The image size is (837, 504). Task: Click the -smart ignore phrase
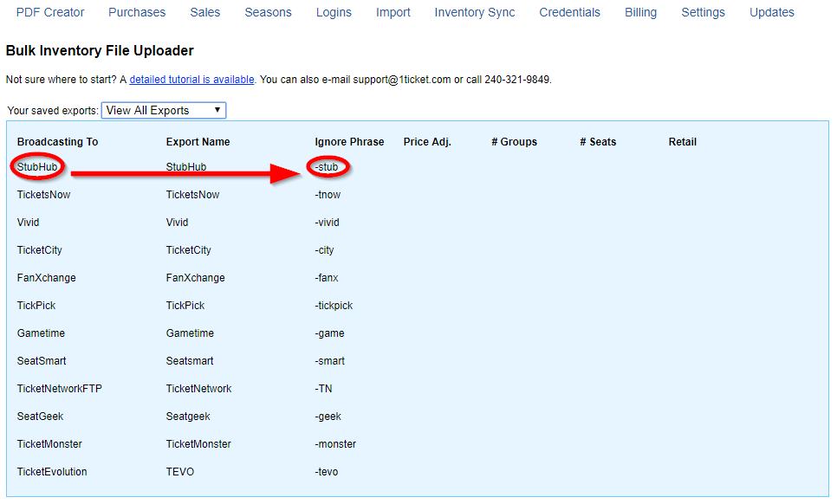click(330, 361)
